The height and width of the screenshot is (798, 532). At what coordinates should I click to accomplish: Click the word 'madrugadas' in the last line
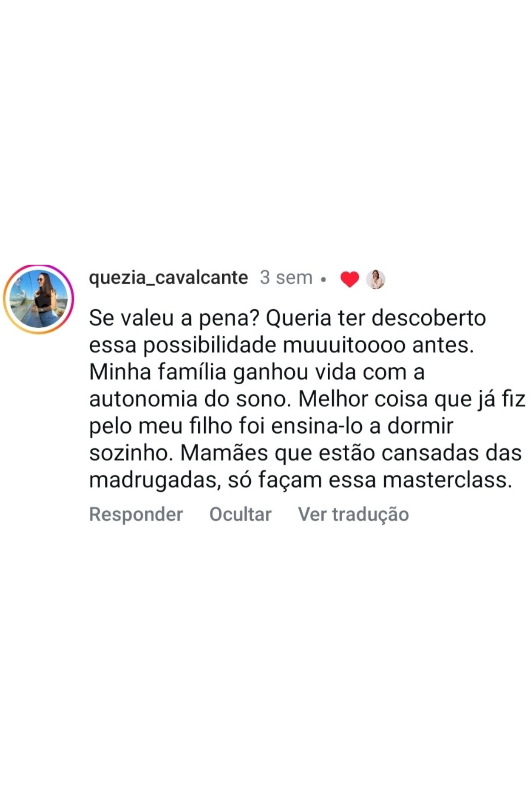(x=155, y=481)
